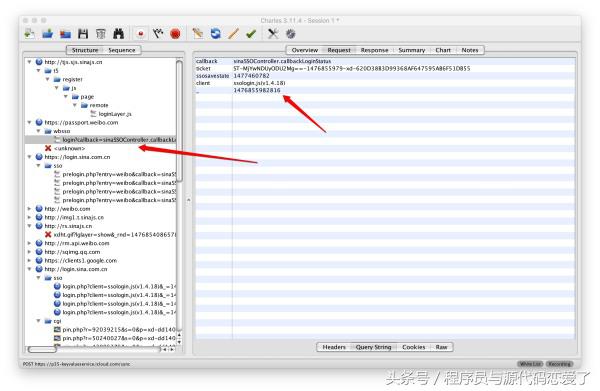Click the vertical scrollbar of structure tree
This screenshot has width=600, height=391.
point(179,121)
